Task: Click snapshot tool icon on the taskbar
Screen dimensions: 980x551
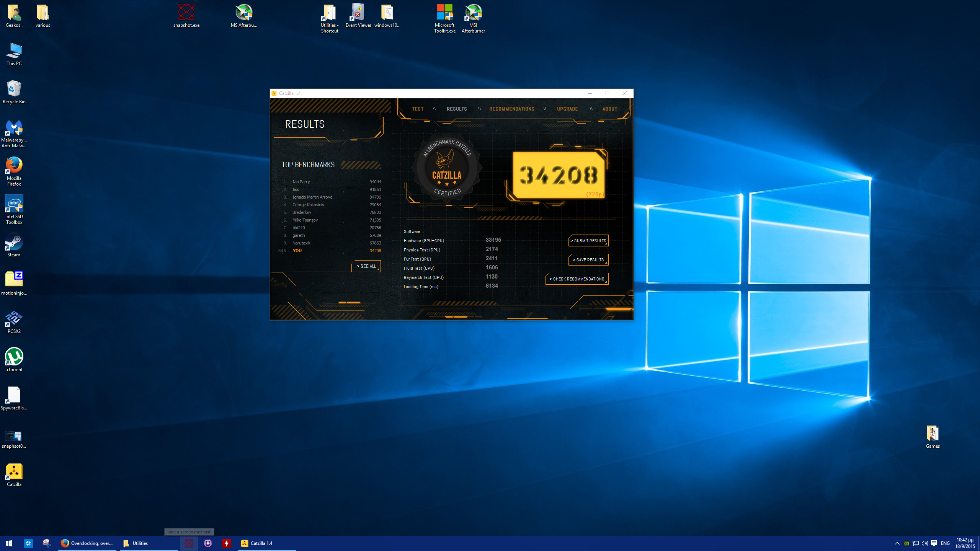Action: click(x=189, y=543)
